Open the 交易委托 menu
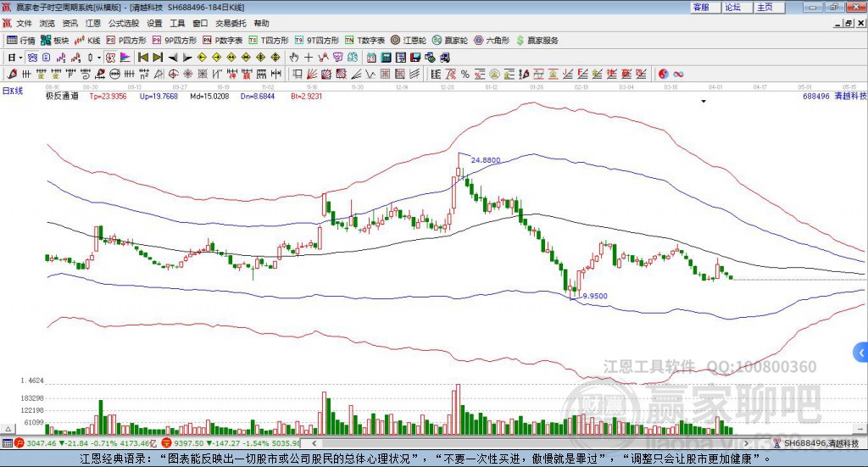The image size is (868, 467). (231, 23)
